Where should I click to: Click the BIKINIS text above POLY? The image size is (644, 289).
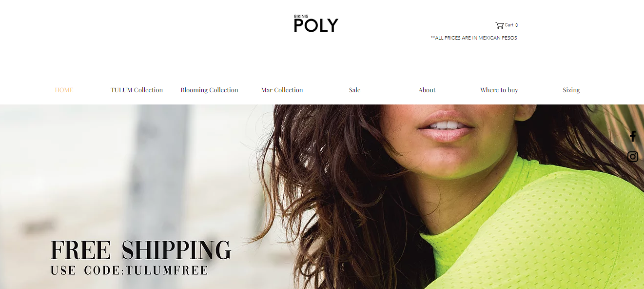click(x=301, y=17)
